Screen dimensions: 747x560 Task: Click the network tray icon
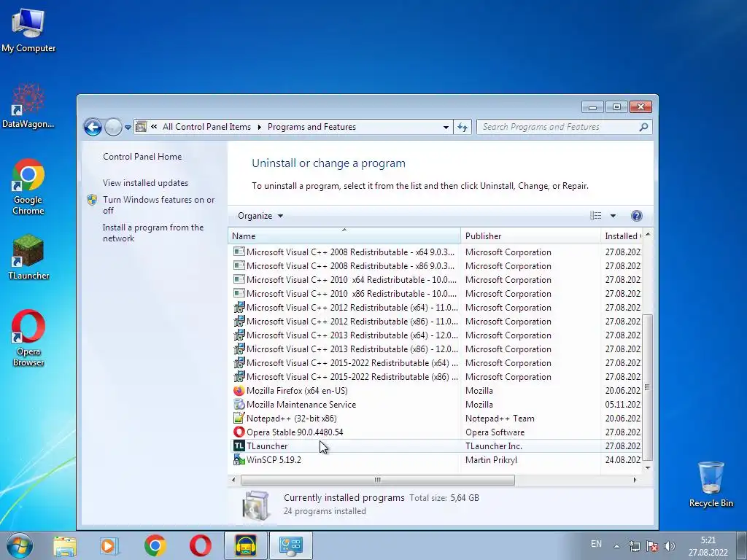click(634, 546)
